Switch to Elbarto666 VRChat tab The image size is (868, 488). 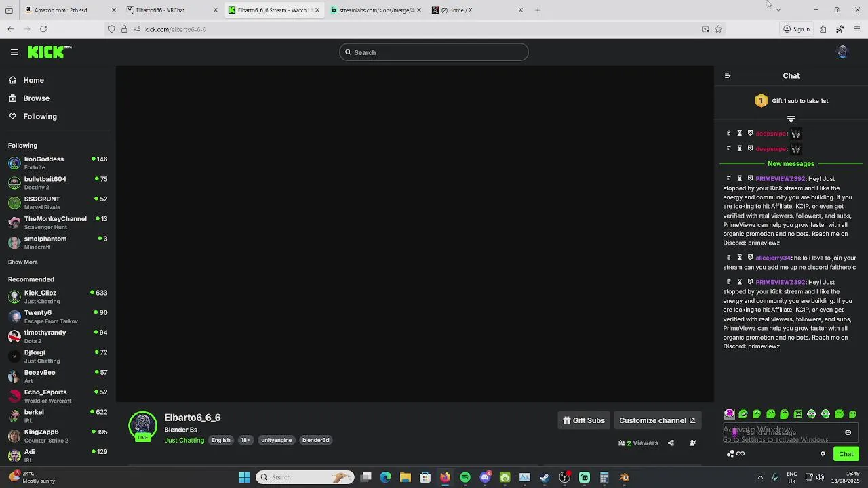click(172, 10)
